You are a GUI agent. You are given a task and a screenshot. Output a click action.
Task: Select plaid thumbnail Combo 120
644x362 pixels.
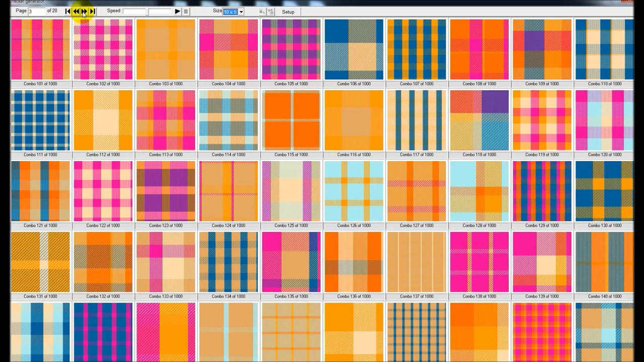[604, 120]
